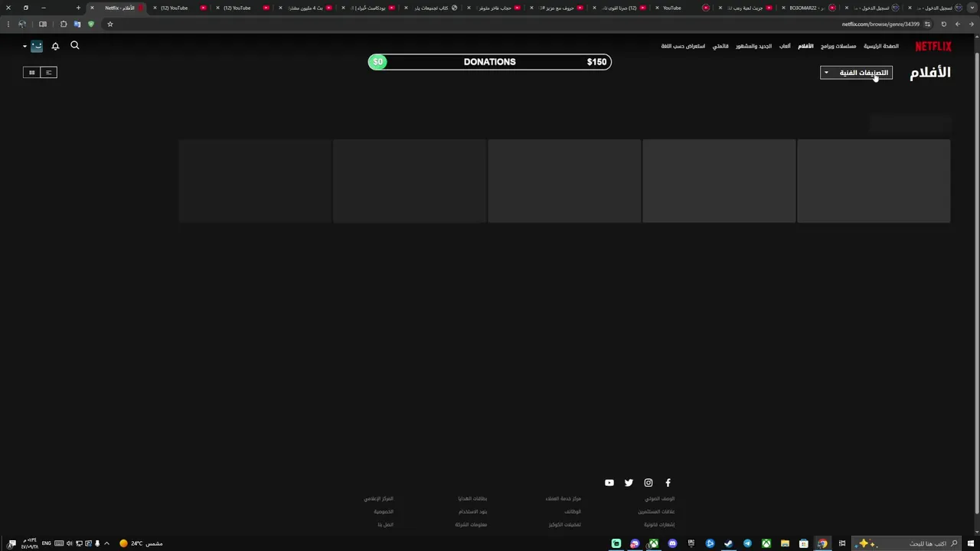
Task: Bookmark this page with star icon
Action: click(x=109, y=24)
